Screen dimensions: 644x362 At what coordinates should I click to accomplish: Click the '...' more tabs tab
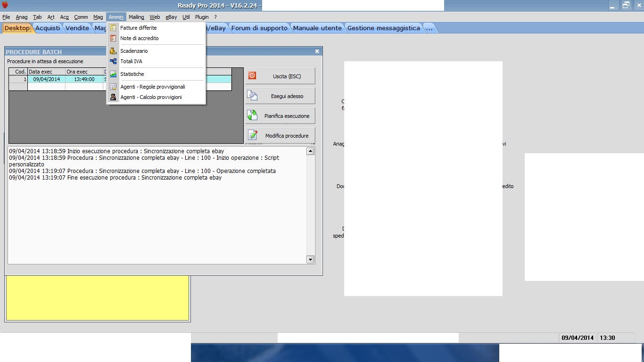click(429, 28)
